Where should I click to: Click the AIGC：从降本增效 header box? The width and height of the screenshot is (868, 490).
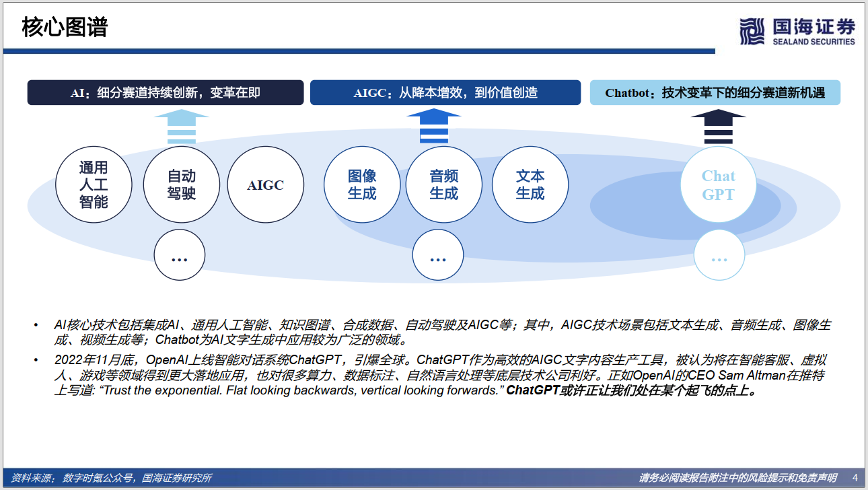(x=445, y=93)
